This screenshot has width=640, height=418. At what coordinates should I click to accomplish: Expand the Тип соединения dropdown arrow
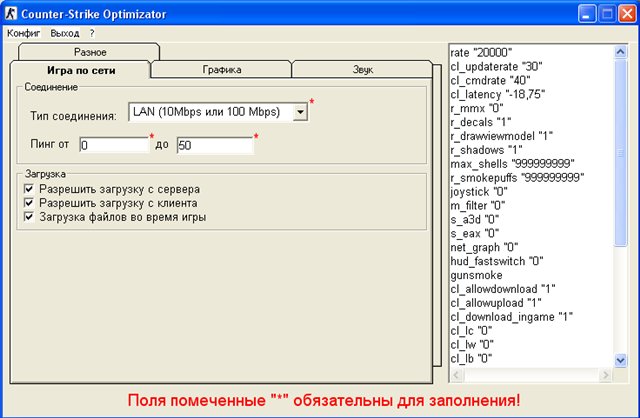299,114
